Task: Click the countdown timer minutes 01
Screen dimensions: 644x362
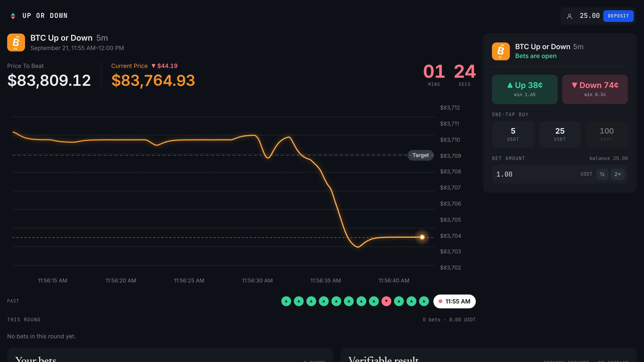Action: (x=434, y=72)
